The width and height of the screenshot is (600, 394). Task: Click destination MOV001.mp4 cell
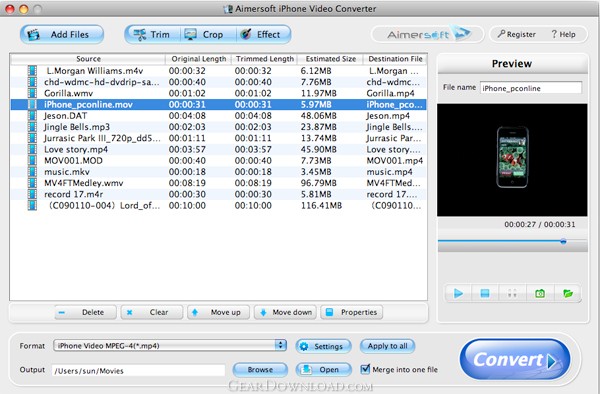point(395,160)
